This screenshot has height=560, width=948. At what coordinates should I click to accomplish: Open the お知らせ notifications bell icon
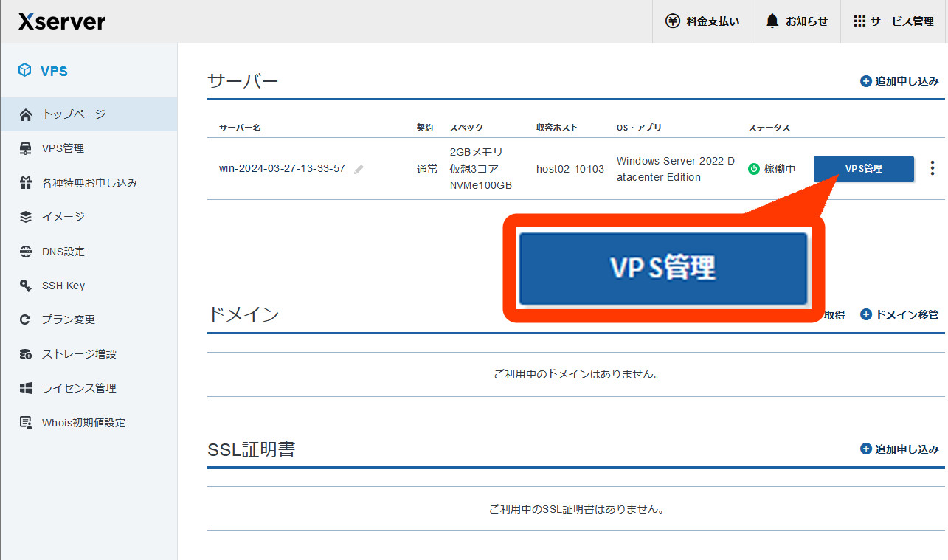772,21
